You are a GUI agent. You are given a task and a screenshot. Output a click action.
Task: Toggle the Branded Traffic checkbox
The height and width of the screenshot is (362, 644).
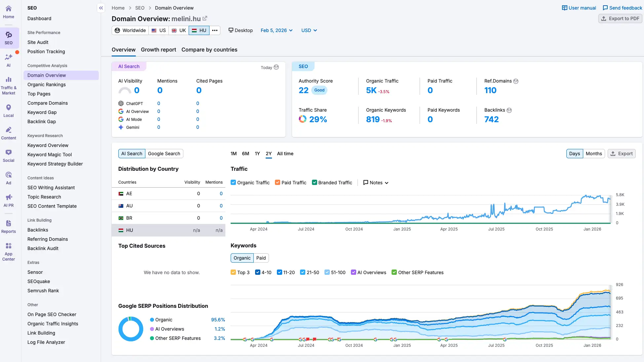click(x=315, y=183)
